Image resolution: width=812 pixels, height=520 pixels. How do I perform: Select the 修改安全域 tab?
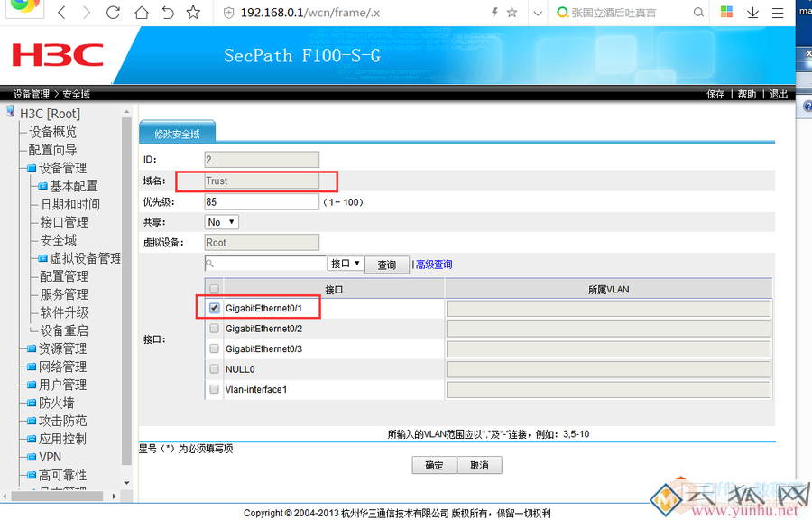coord(176,131)
